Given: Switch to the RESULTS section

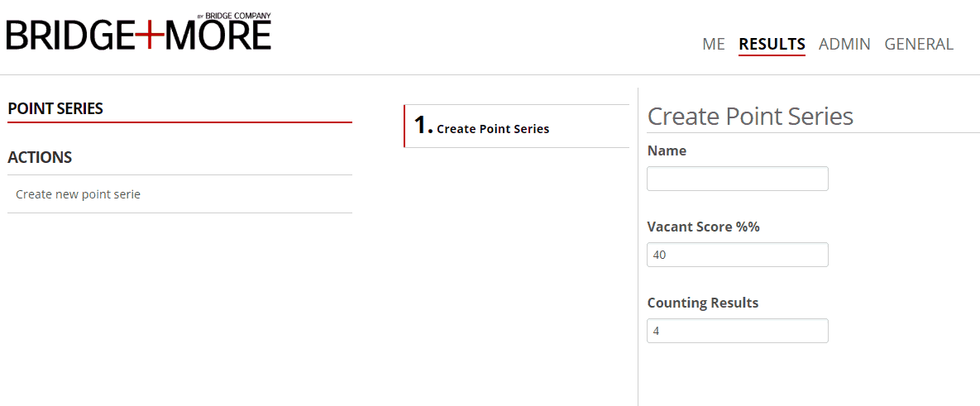Looking at the screenshot, I should click(x=772, y=45).
